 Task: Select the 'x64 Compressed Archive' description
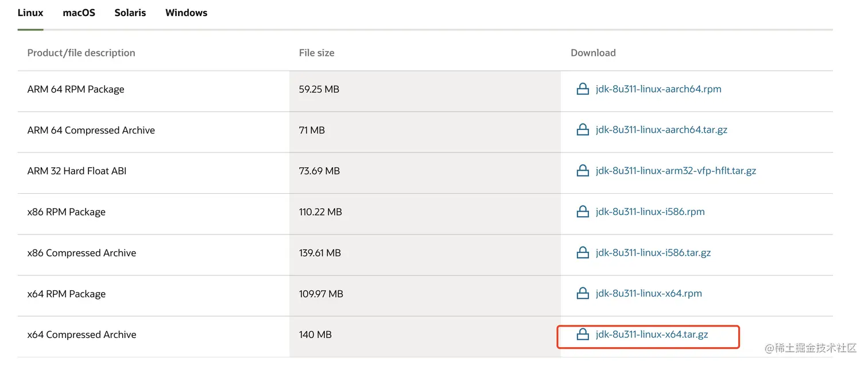point(82,335)
